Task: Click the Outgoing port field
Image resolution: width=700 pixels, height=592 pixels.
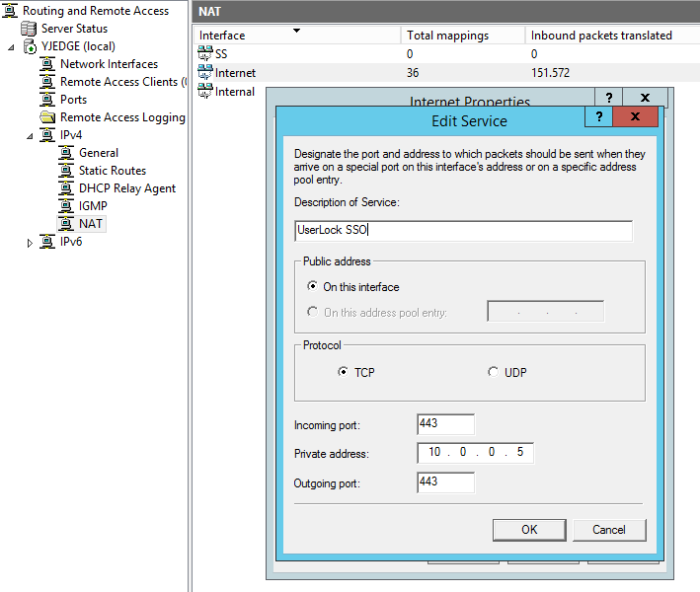Action: click(445, 482)
